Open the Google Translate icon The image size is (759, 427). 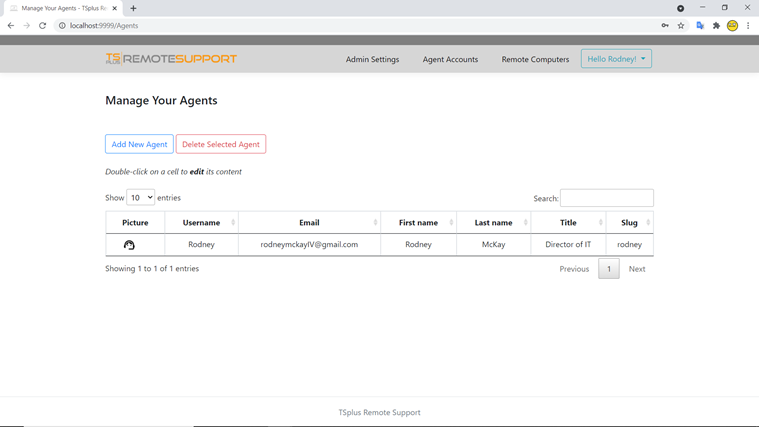700,26
